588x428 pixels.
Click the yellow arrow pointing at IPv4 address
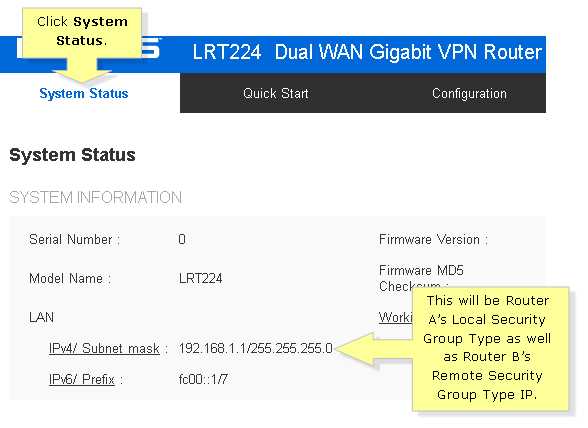(x=374, y=349)
